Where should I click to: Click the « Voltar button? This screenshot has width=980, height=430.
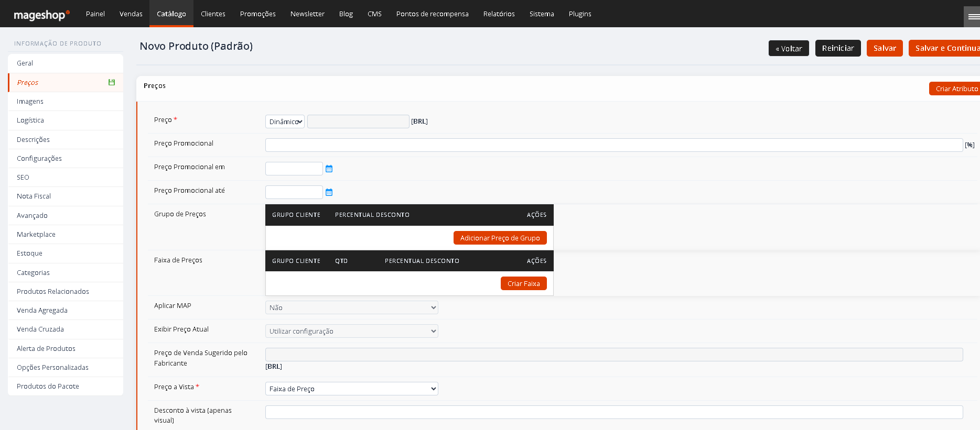(789, 48)
